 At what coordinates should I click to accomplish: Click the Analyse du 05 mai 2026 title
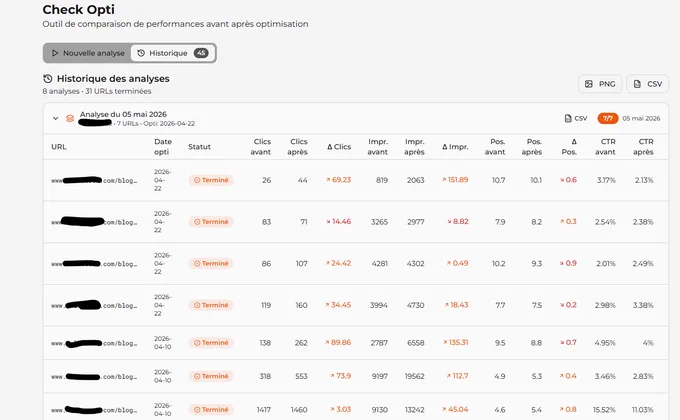point(123,114)
